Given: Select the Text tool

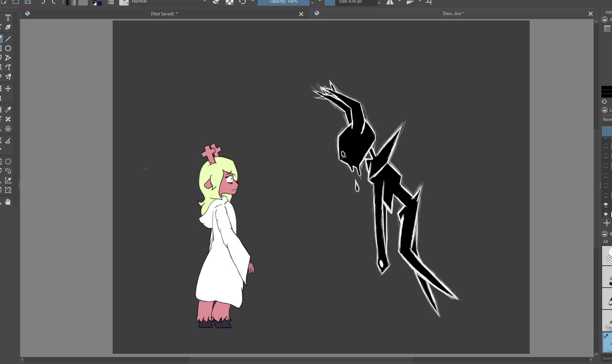Looking at the screenshot, I should pos(8,18).
